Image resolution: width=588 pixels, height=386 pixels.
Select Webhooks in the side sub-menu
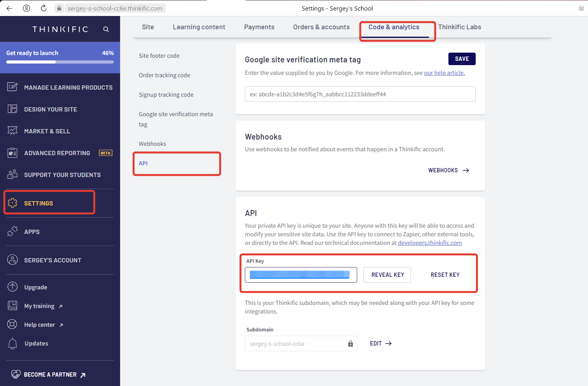point(152,144)
